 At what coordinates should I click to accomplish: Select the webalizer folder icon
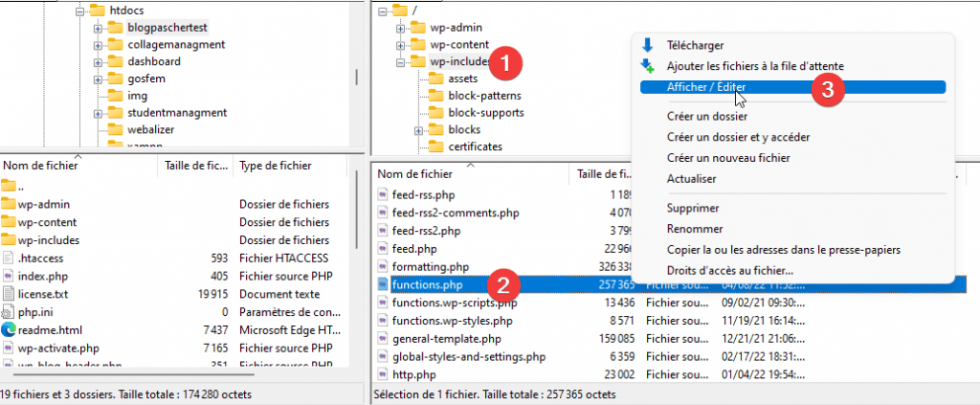pyautogui.click(x=116, y=130)
